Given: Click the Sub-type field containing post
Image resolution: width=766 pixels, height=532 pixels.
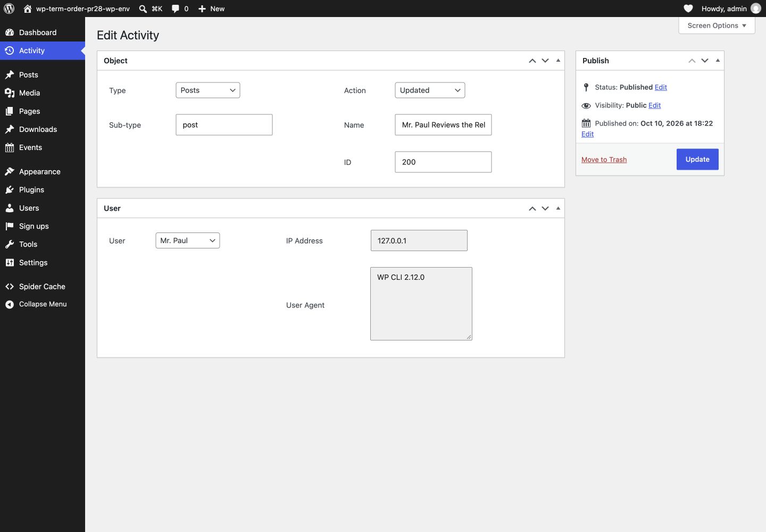Looking at the screenshot, I should (x=224, y=125).
